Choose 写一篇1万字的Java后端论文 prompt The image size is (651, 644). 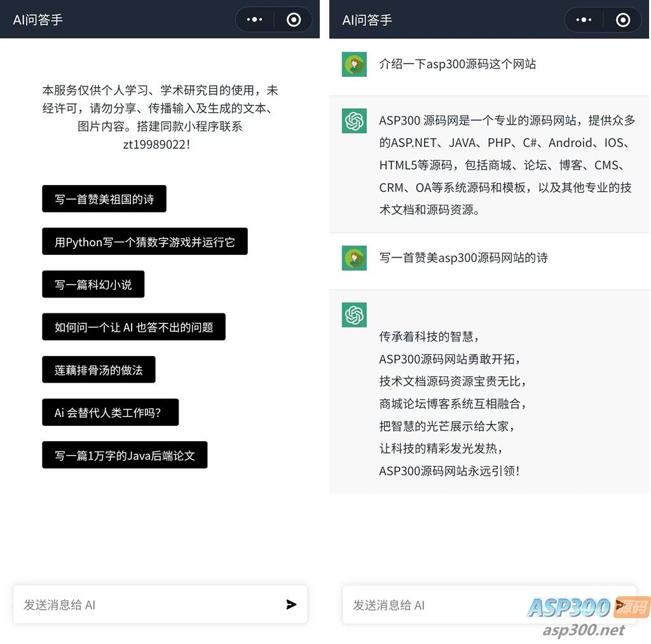pyautogui.click(x=125, y=455)
